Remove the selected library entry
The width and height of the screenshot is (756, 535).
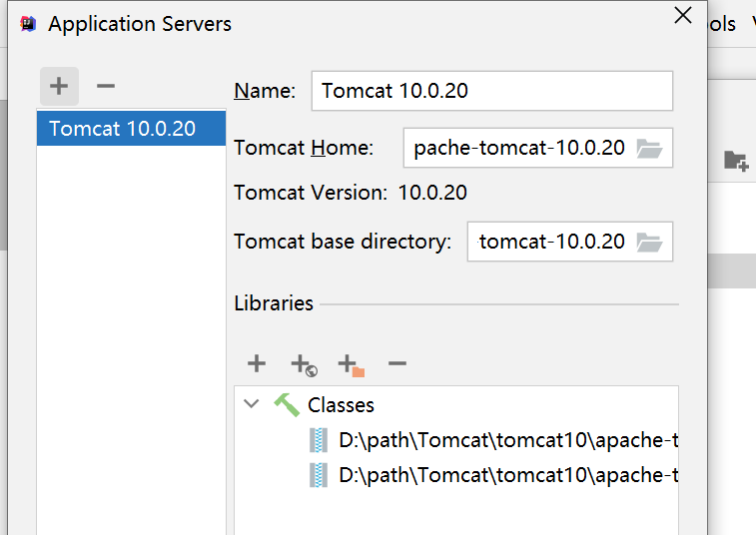397,363
